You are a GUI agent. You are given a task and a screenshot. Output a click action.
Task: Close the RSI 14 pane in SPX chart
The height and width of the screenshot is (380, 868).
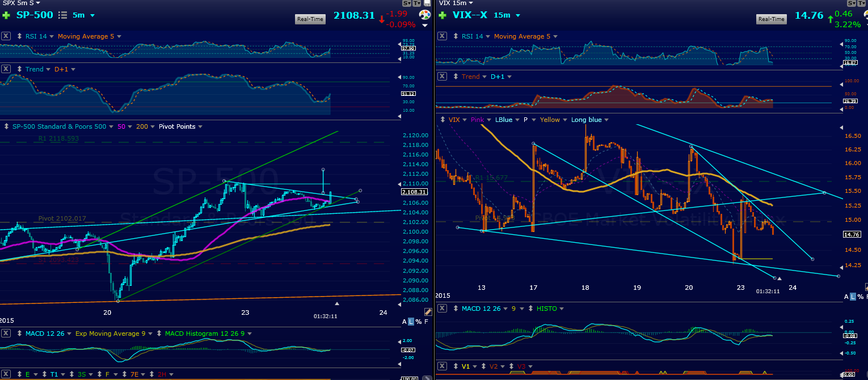point(6,36)
